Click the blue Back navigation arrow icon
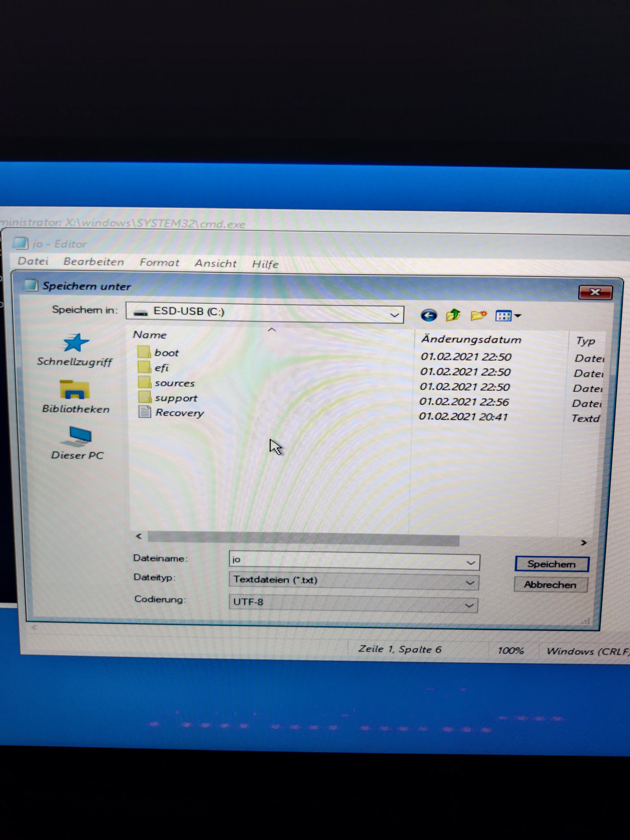The height and width of the screenshot is (840, 630). tap(429, 315)
